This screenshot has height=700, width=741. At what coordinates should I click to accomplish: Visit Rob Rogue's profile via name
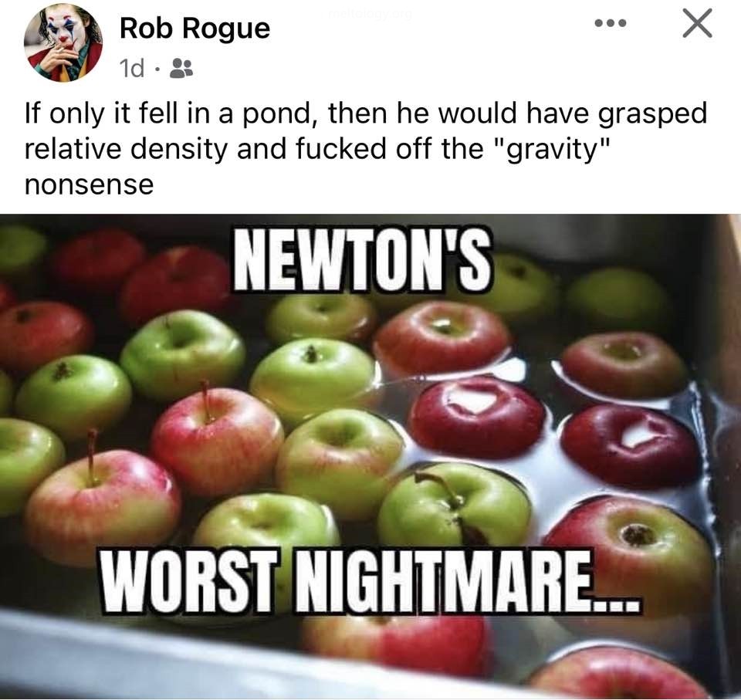click(x=195, y=29)
